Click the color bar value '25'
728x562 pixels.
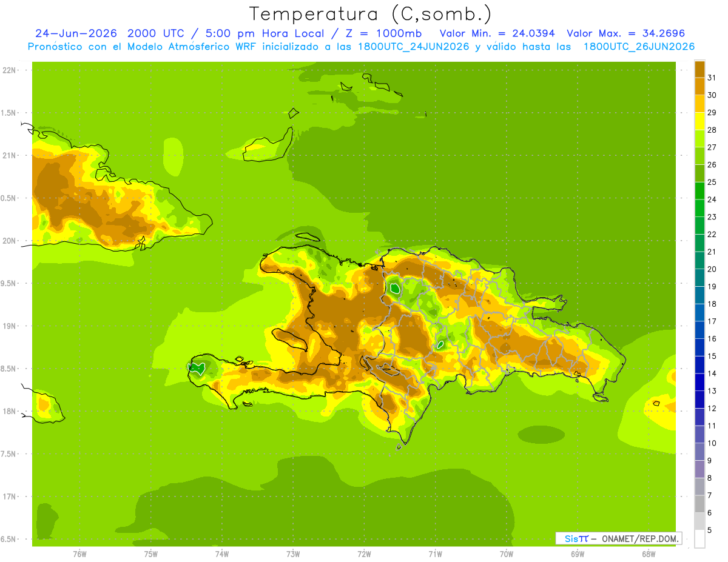[712, 182]
